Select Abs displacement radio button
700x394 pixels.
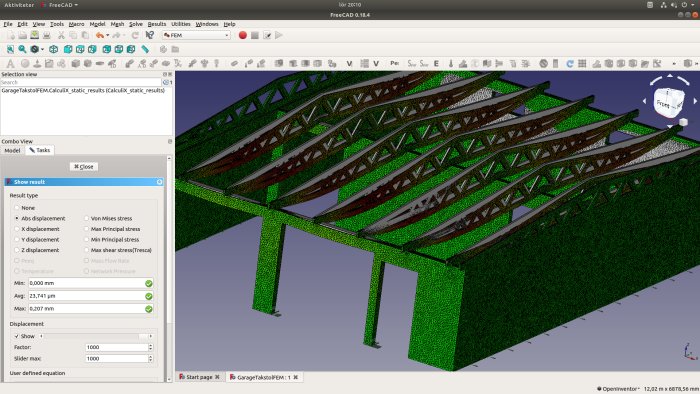[x=17, y=219]
